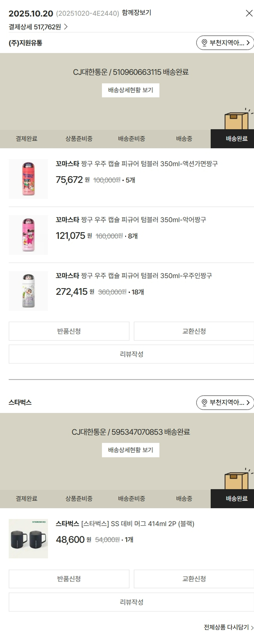
Task: Open 함께장보기 link
Action: click(x=136, y=13)
